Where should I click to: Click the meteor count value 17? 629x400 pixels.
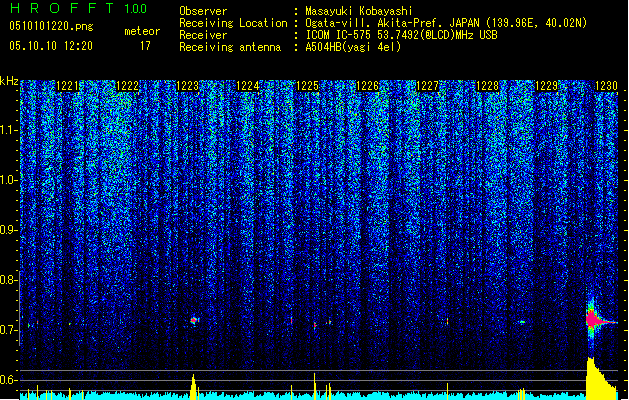(x=145, y=46)
